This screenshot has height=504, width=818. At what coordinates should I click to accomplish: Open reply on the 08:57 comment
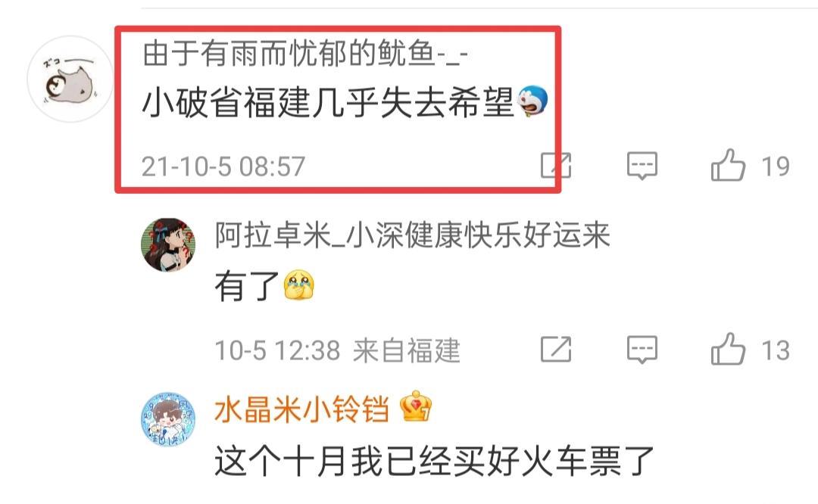coord(642,166)
